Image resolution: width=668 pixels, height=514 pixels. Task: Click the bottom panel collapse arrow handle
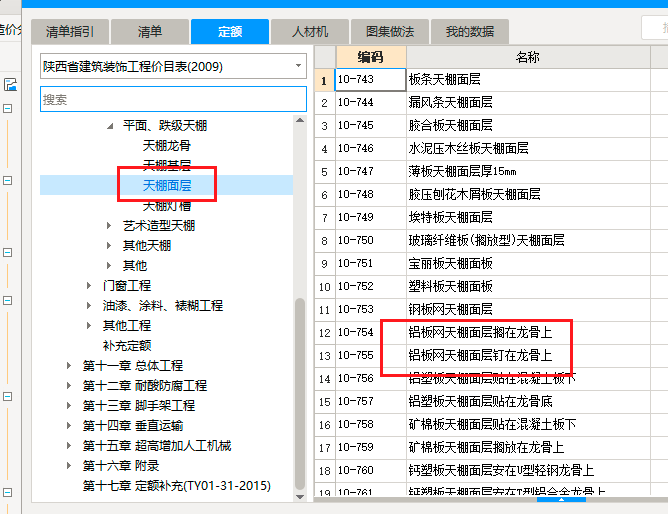tap(561, 500)
